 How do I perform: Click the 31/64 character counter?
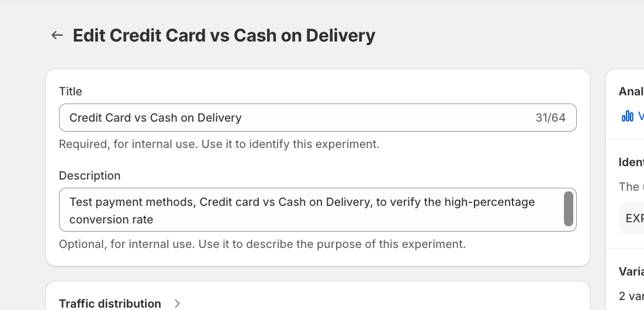(x=550, y=118)
